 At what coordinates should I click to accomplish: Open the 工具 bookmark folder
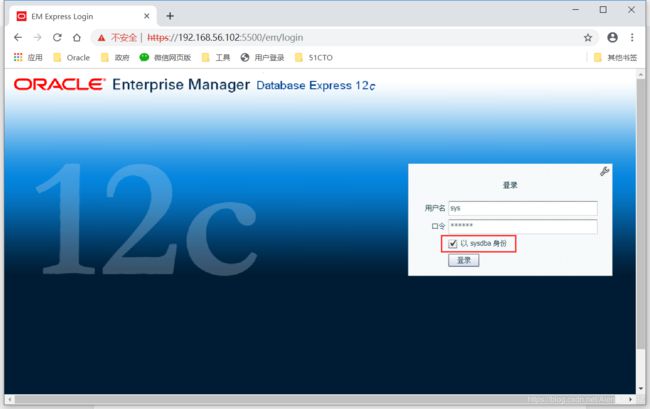point(216,58)
